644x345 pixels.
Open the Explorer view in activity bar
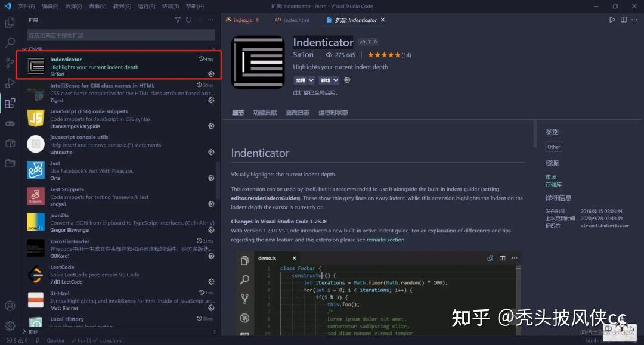pyautogui.click(x=10, y=23)
